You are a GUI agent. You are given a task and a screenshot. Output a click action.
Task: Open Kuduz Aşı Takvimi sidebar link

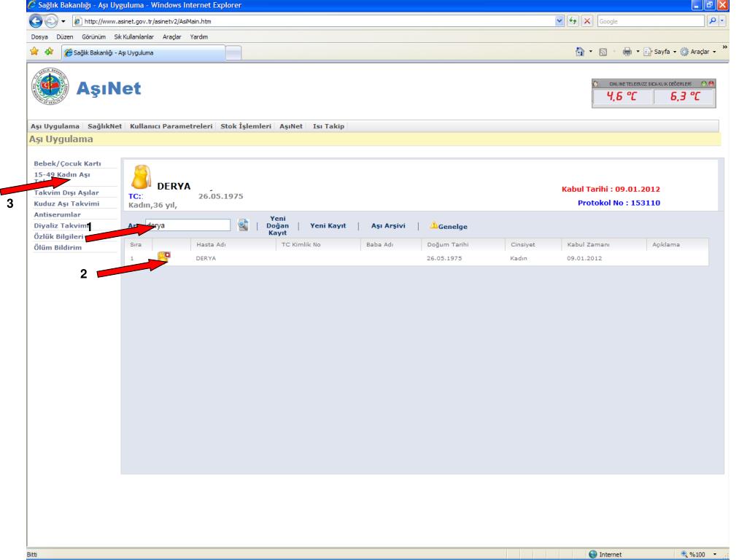[x=66, y=203]
